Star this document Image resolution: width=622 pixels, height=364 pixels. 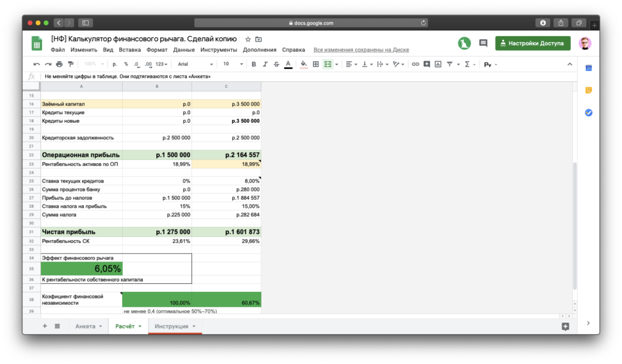(x=248, y=39)
